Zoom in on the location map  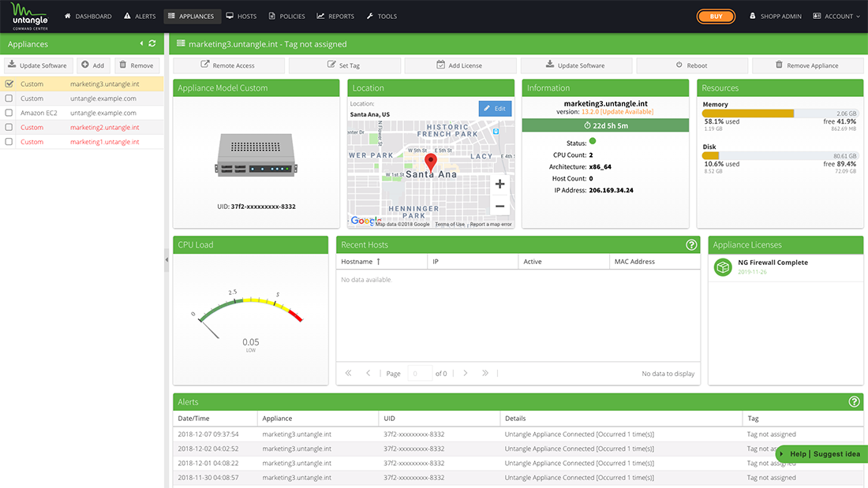pyautogui.click(x=499, y=184)
